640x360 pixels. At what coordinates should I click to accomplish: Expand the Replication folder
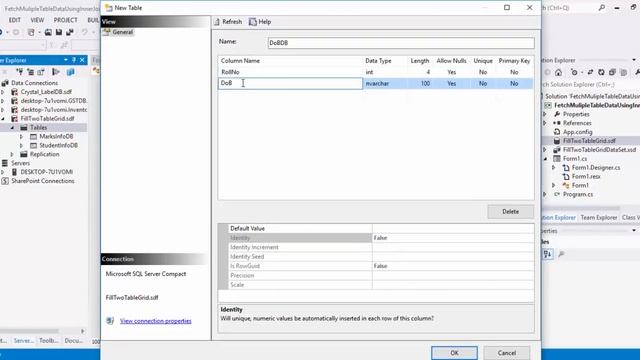point(12,154)
